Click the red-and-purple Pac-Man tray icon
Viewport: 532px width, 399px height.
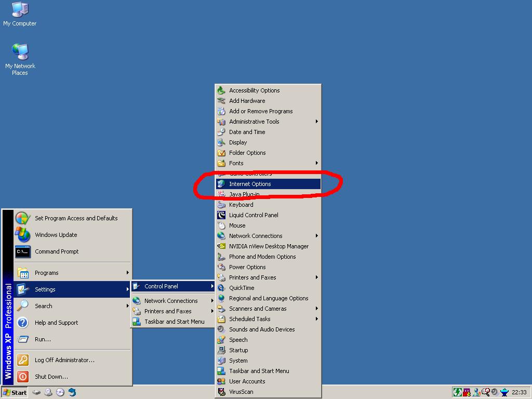tap(467, 393)
